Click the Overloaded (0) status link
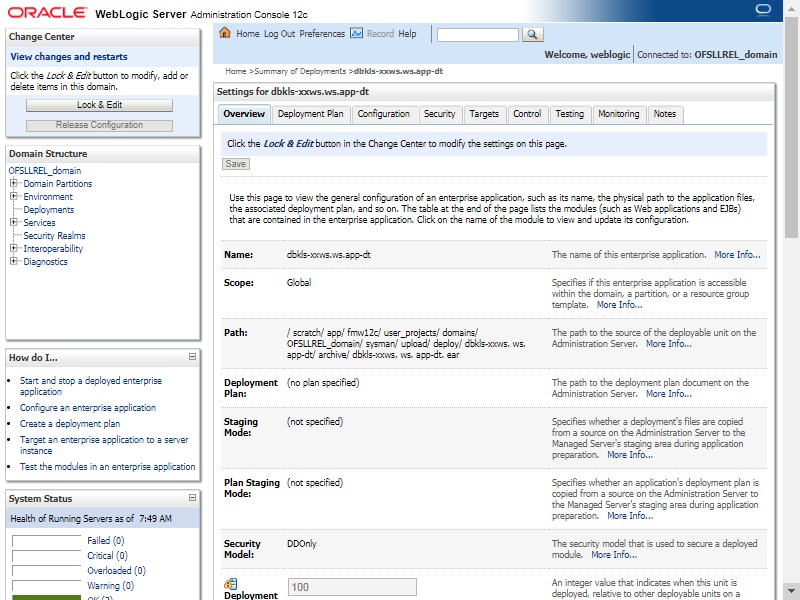800x600 pixels. (116, 570)
